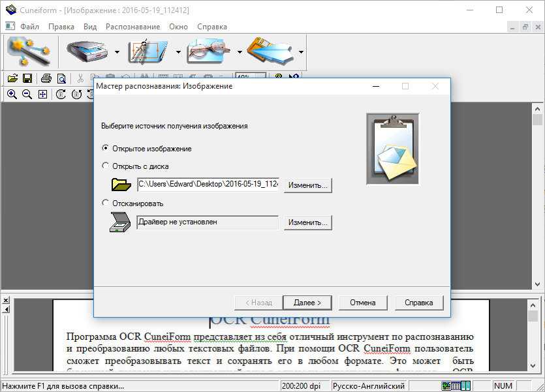Open the Окно menu
The height and width of the screenshot is (392, 545).
tap(178, 27)
